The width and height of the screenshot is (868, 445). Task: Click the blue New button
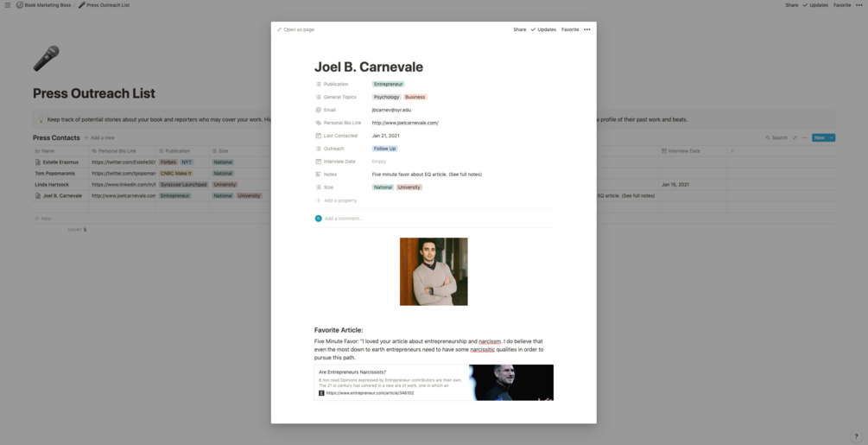point(820,137)
